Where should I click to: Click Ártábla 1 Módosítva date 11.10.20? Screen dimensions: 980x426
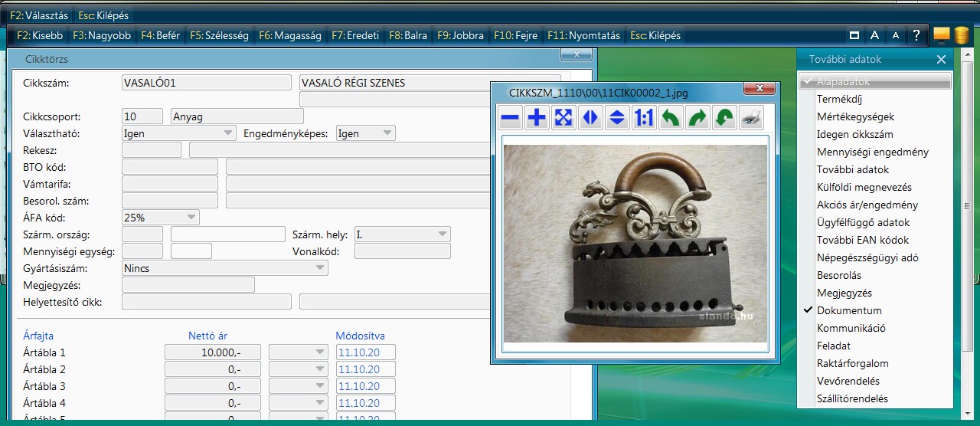pyautogui.click(x=365, y=352)
